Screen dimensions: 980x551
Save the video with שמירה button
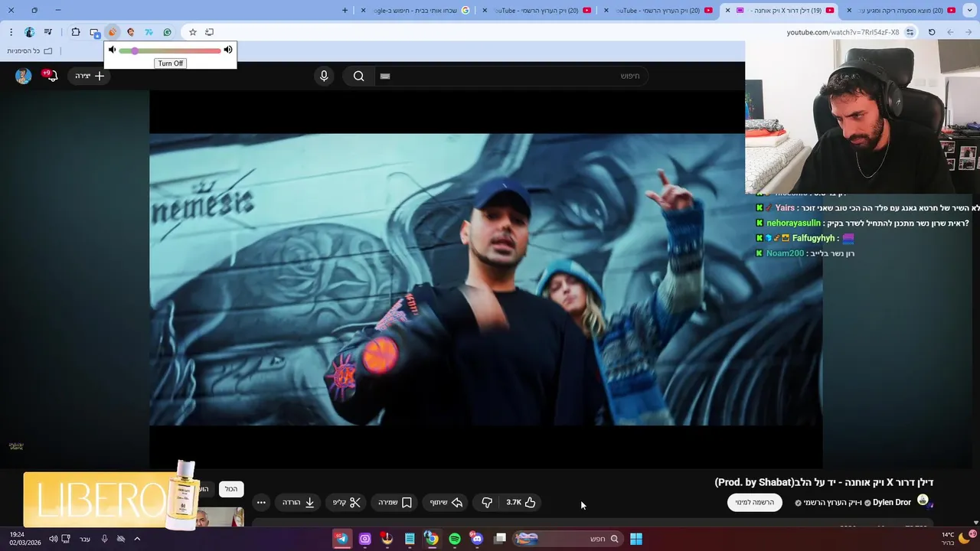[x=395, y=503]
